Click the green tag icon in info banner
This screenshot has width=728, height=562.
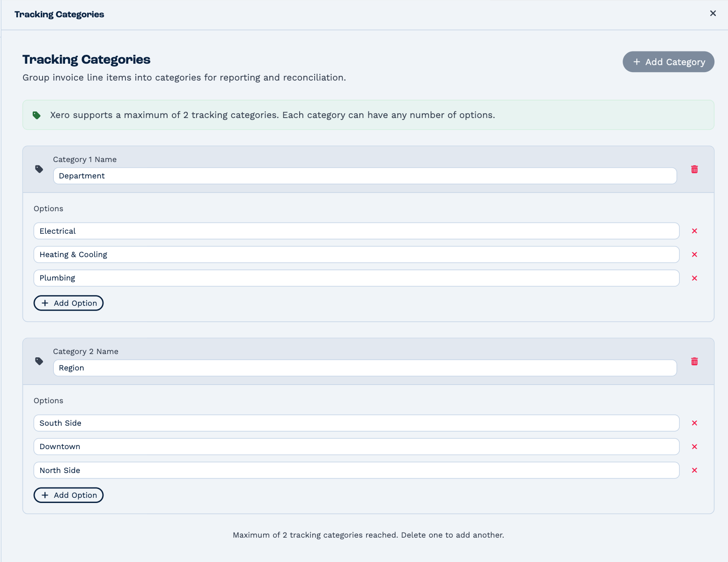37,115
